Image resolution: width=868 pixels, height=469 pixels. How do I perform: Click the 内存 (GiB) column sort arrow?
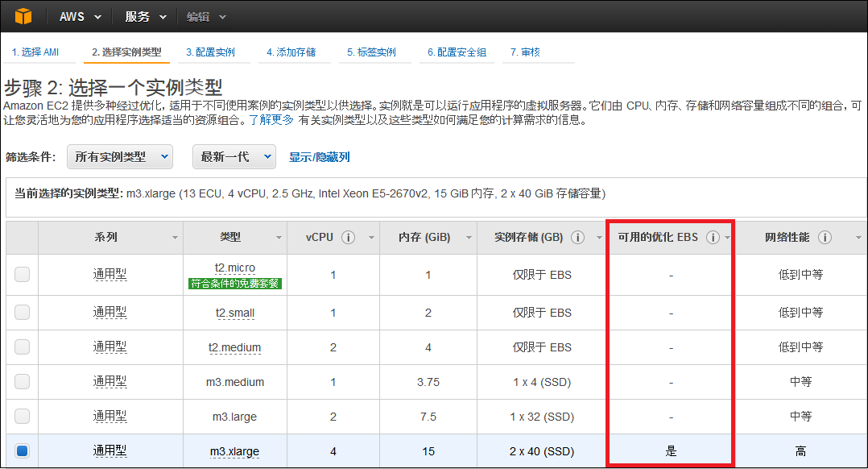[x=469, y=238]
